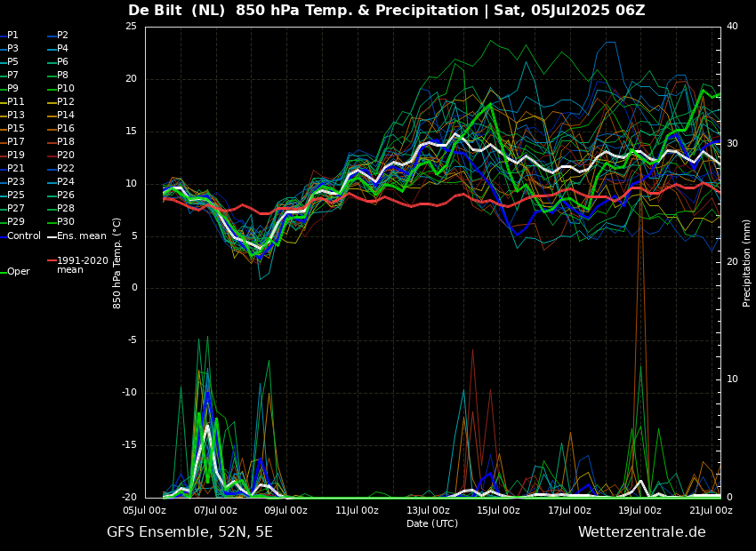Viewport: 756px width, 551px height.
Task: Select the P16 legend entry
Action: point(65,129)
